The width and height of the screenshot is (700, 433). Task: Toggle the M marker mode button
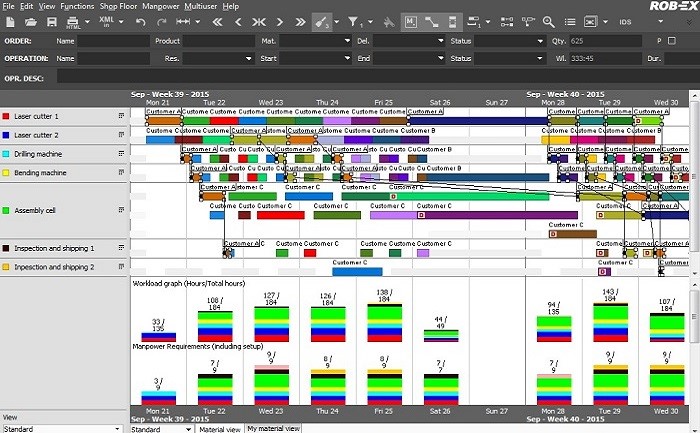(411, 21)
